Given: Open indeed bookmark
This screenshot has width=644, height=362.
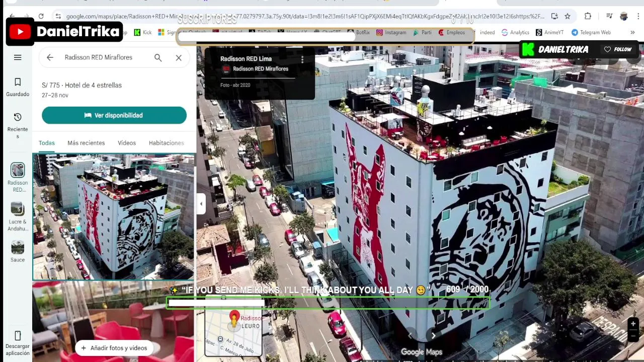Looking at the screenshot, I should [487, 32].
